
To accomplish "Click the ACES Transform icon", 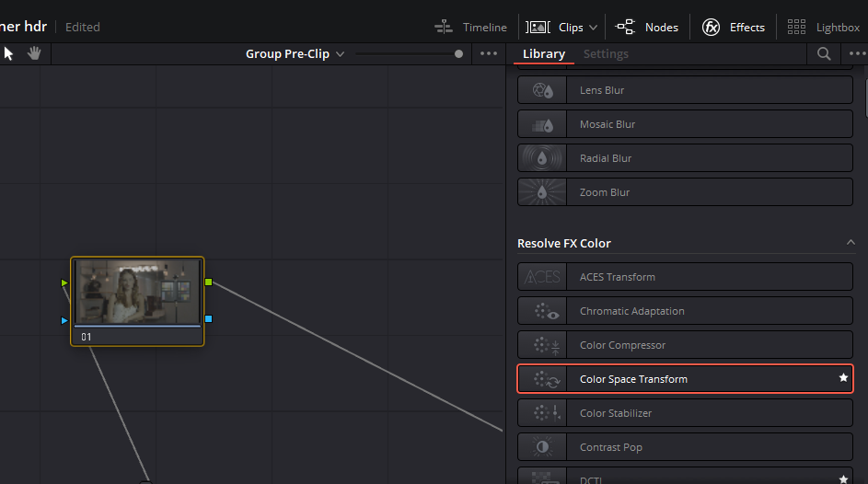I will 542,277.
